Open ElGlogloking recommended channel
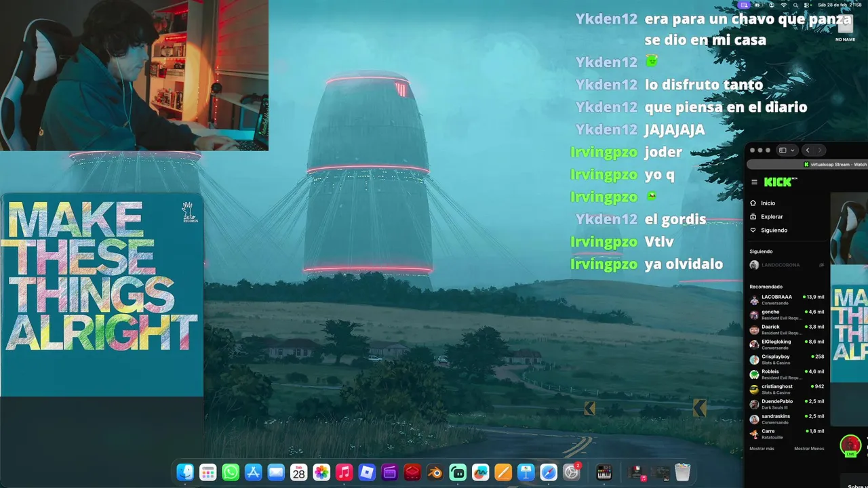Viewport: 868px width, 488px height. (x=787, y=344)
